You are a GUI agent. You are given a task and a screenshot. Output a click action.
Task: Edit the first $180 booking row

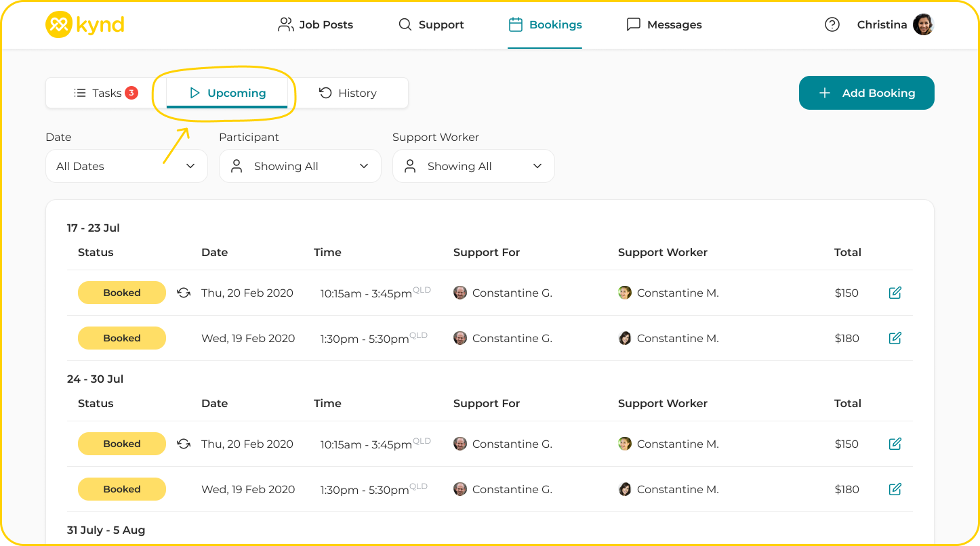coord(895,338)
